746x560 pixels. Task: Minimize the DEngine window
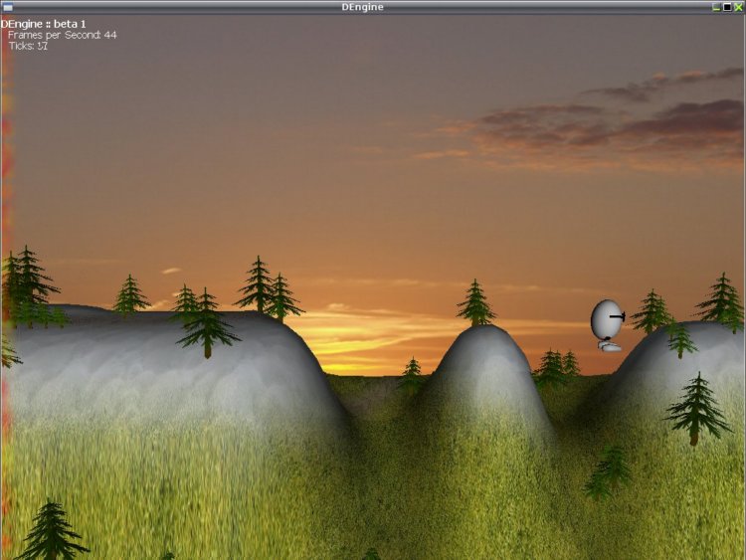tap(716, 7)
